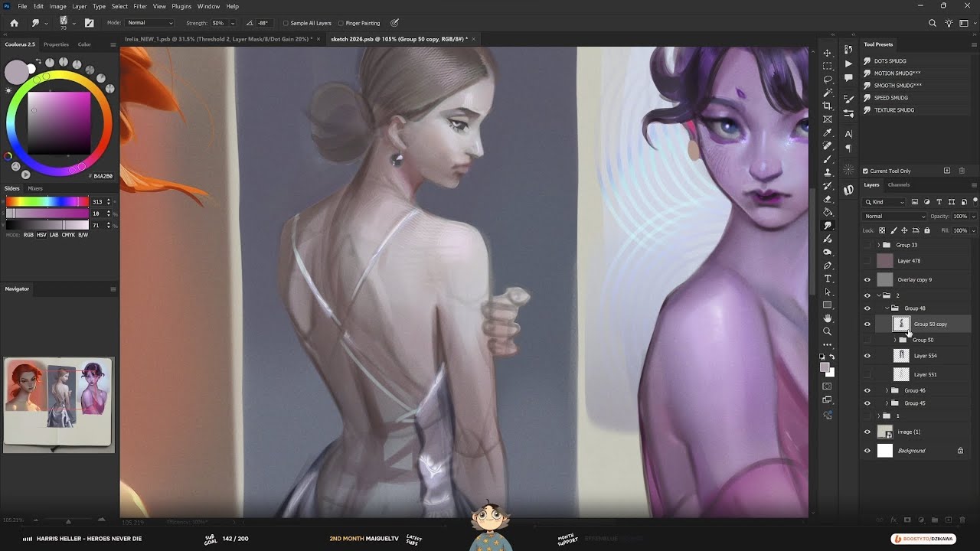Collapse the Group 48 folder
The image size is (980, 551).
887,308
